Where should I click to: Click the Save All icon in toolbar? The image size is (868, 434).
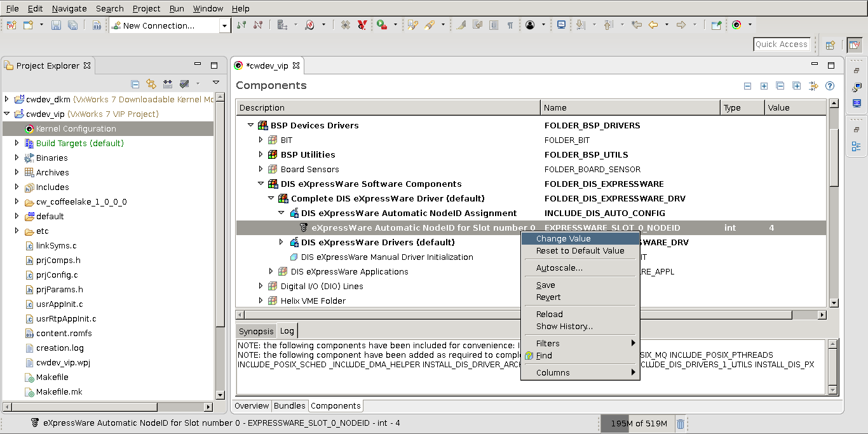pos(72,25)
